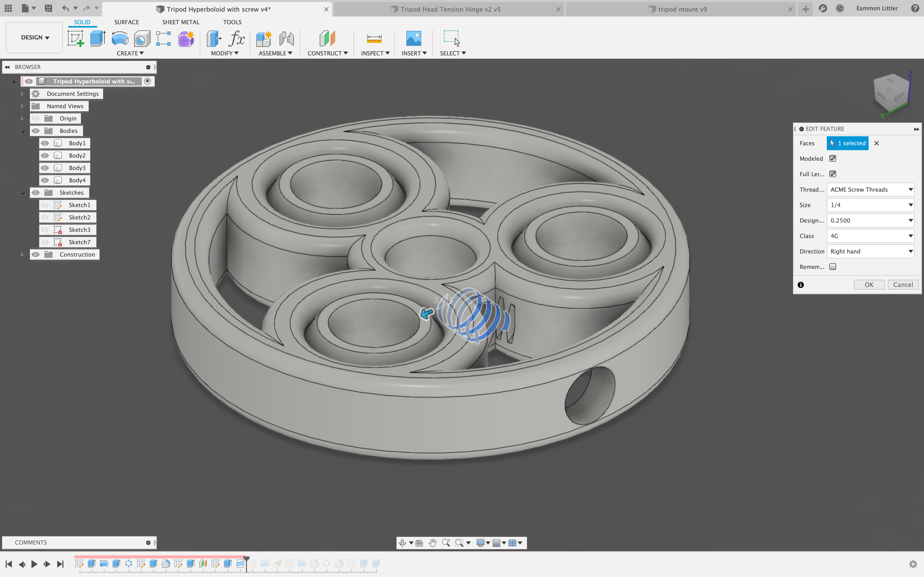Click the Save icon
The width and height of the screenshot is (924, 577).
(x=48, y=9)
